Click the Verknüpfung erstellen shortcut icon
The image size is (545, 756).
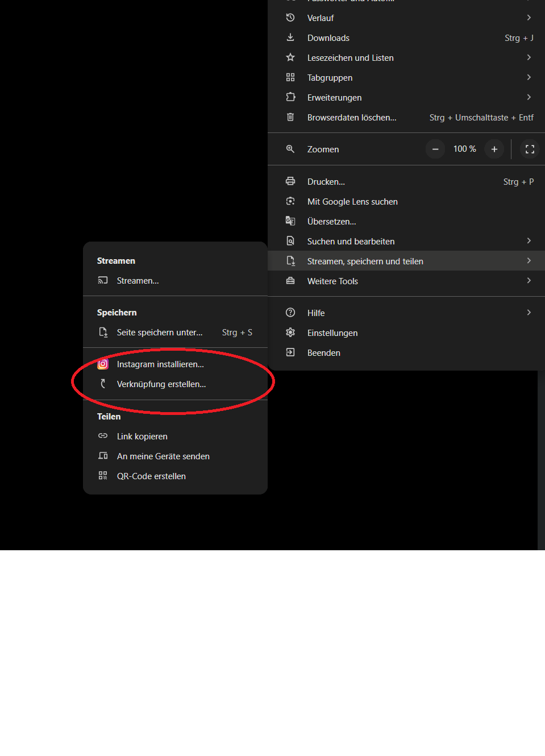click(103, 384)
